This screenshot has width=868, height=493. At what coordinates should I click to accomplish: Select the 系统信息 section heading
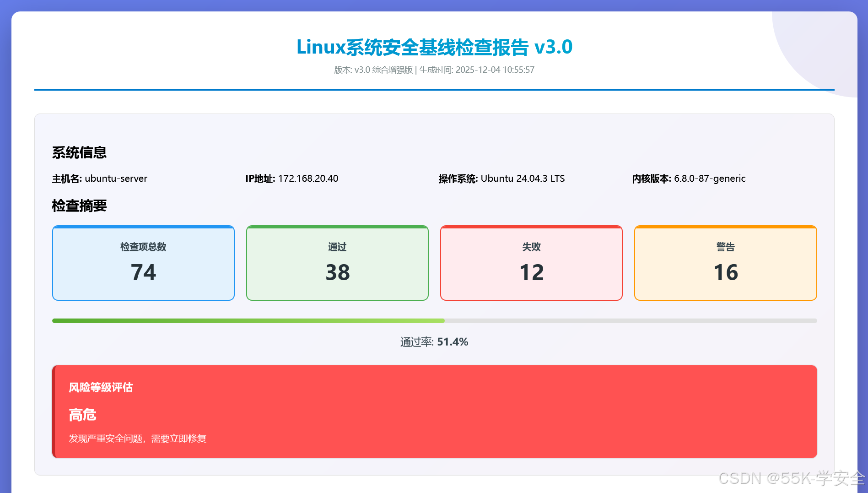click(x=79, y=152)
